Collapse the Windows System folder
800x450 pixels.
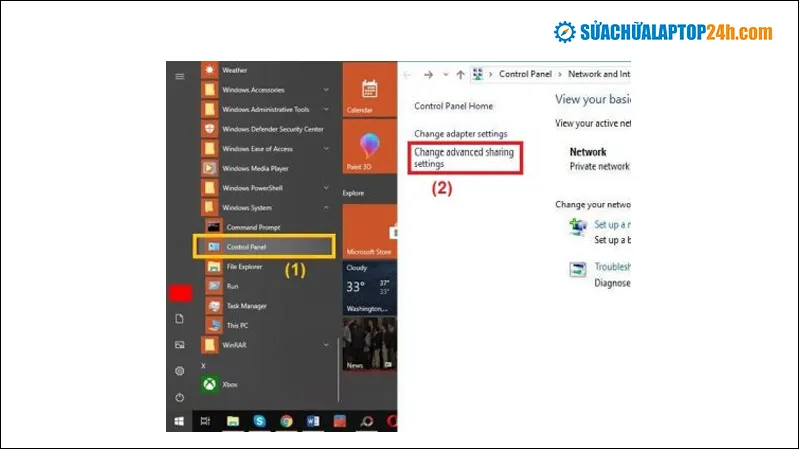point(326,208)
